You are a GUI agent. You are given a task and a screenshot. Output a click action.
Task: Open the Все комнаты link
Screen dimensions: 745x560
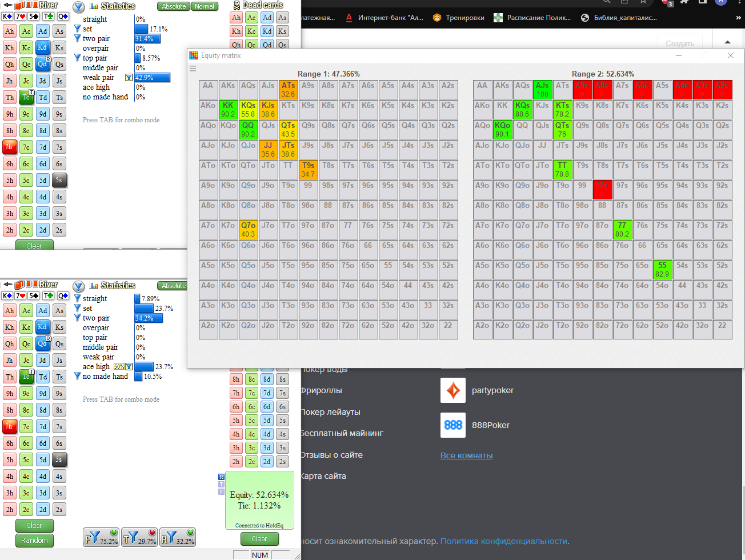click(x=466, y=455)
